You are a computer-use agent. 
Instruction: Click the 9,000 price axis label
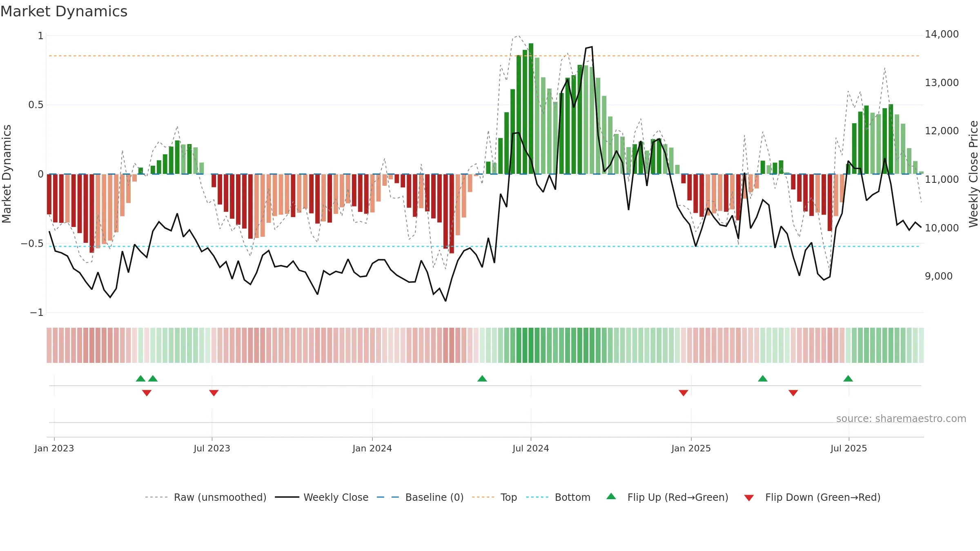coord(939,276)
